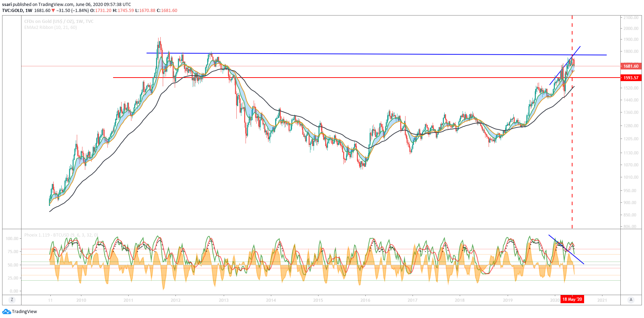Image resolution: width=644 pixels, height=318 pixels.
Task: Click the A auto-scale button at bottom right
Action: [x=631, y=300]
